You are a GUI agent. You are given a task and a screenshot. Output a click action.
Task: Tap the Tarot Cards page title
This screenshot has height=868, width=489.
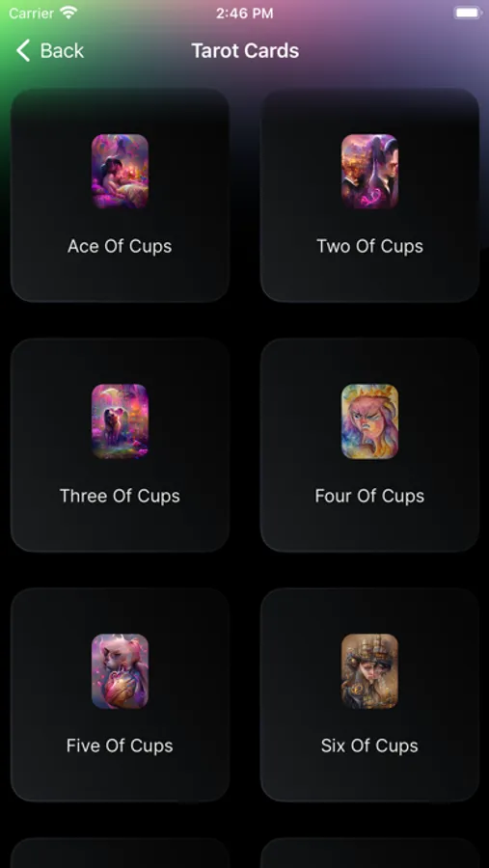[245, 51]
